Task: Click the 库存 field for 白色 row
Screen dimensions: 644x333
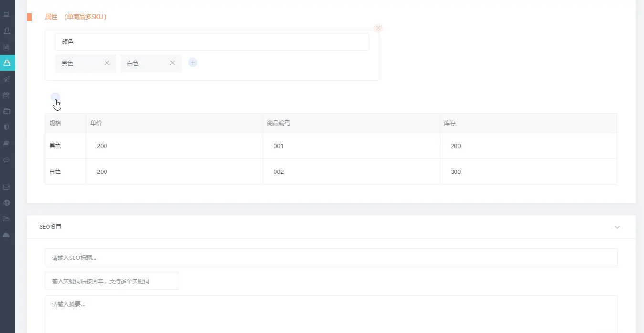Action: pos(528,172)
